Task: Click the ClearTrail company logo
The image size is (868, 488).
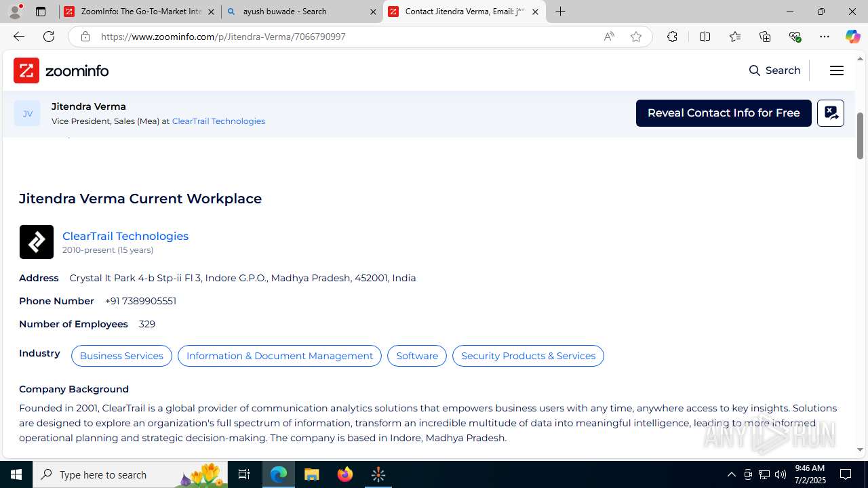Action: coord(37,242)
